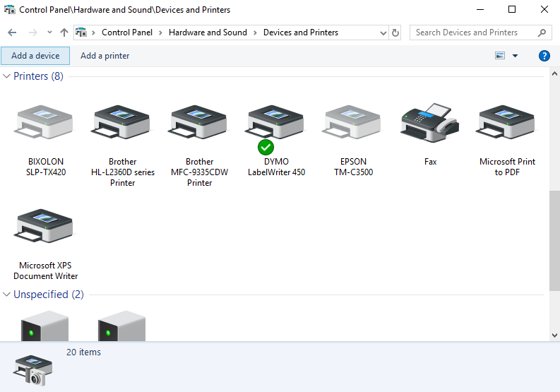Screen dimensions: 560x392
Task: Refresh the Devices and Printers view
Action: point(395,32)
